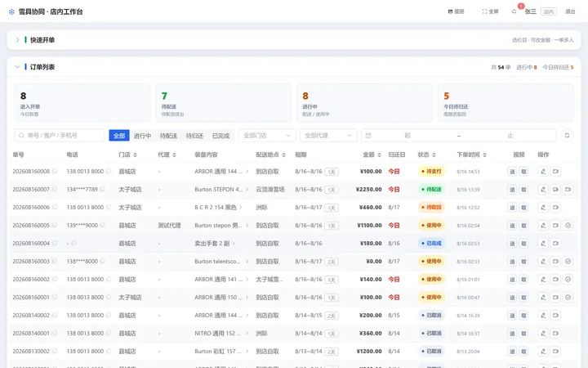
Task: Click the 待支付 status tag
Action: pos(431,171)
